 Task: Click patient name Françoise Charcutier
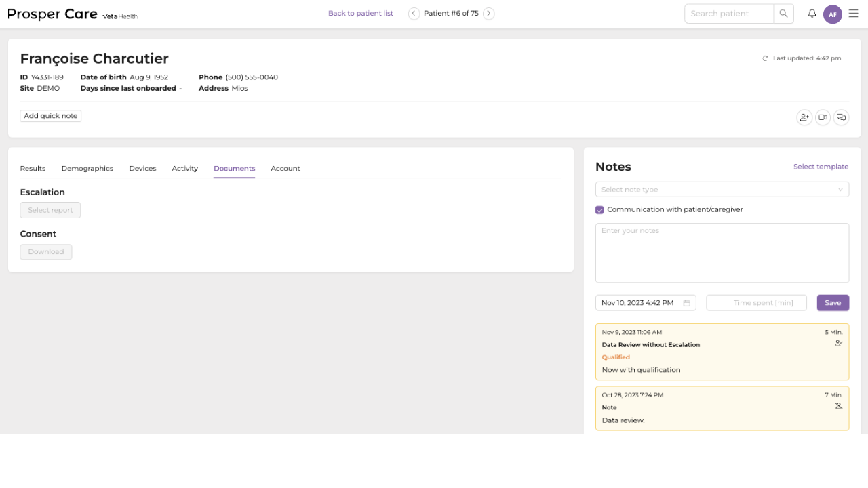[x=94, y=58]
